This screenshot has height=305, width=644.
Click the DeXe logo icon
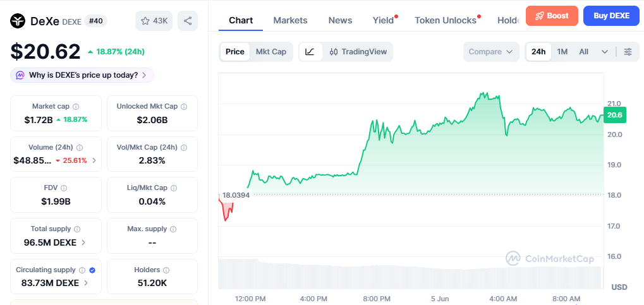pos(18,21)
